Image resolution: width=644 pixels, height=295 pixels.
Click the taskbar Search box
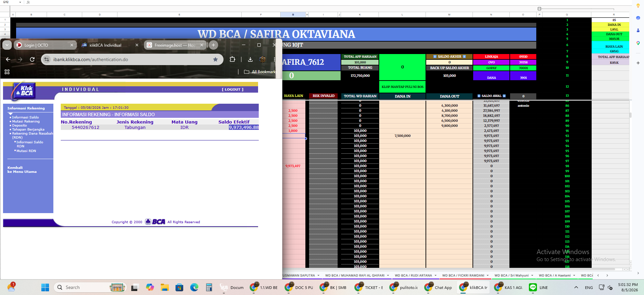click(90, 287)
